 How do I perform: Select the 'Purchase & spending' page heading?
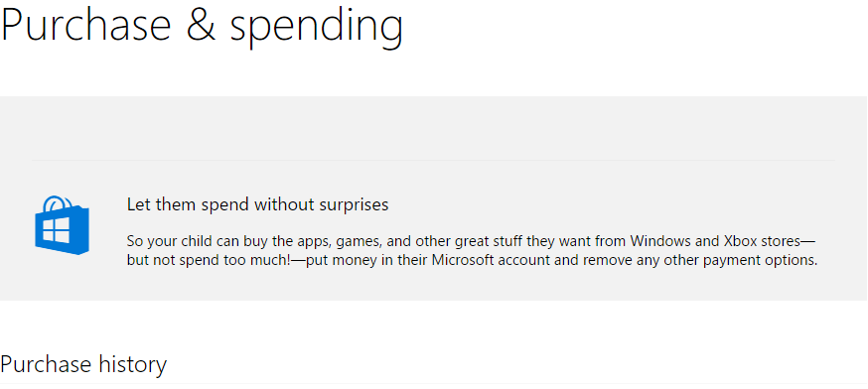[x=202, y=26]
